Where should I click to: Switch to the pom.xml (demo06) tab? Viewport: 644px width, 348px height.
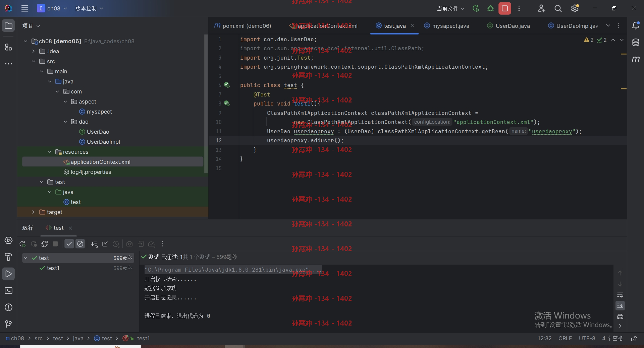[243, 26]
